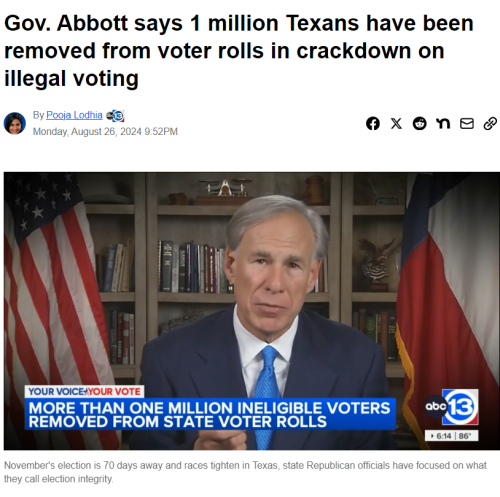Screen dimensions: 500x497
Task: Copy the article link with chain icon
Action: 490,124
